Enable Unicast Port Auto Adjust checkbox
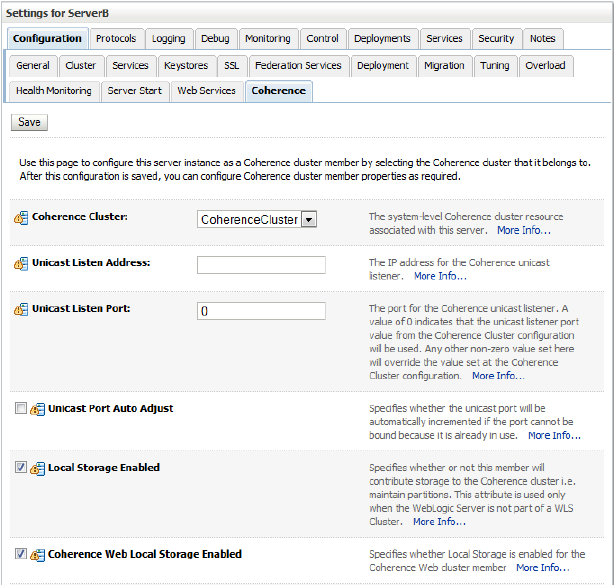This screenshot has height=585, width=614. pos(21,408)
